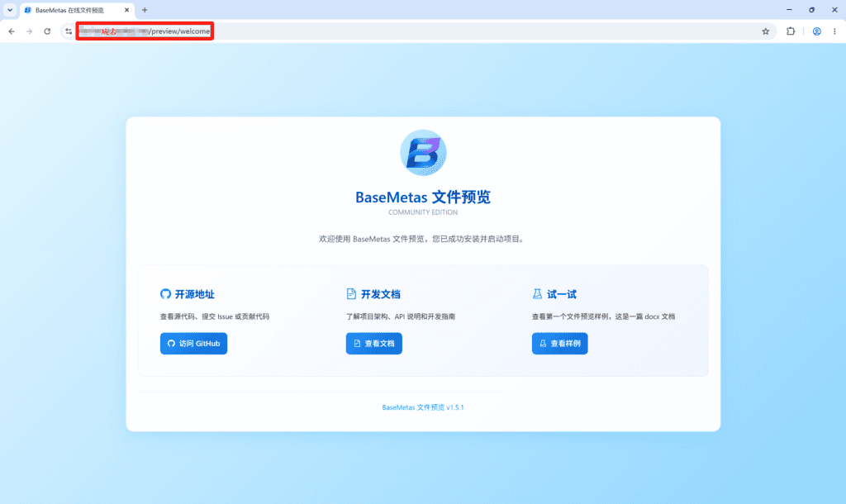
Task: Click the COMMUNITY EDITION subtitle
Action: click(423, 212)
